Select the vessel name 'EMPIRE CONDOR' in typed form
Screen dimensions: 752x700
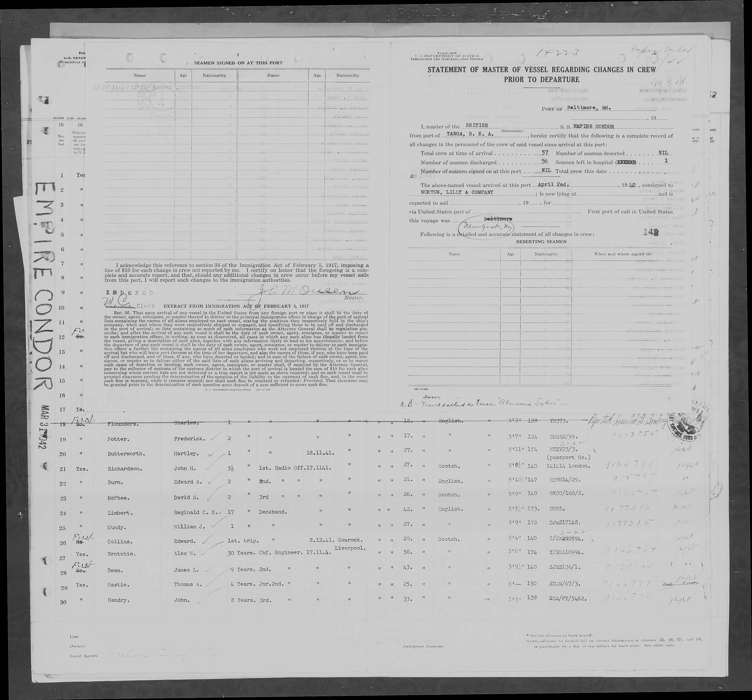click(594, 126)
